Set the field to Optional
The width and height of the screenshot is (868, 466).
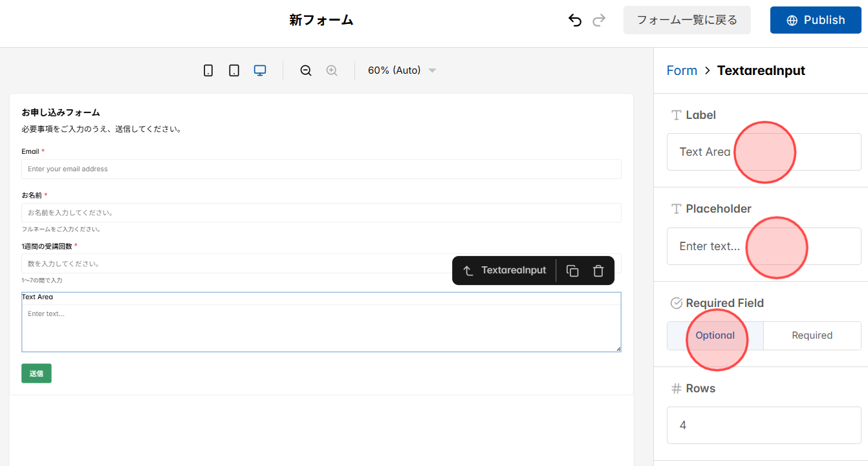pyautogui.click(x=715, y=335)
